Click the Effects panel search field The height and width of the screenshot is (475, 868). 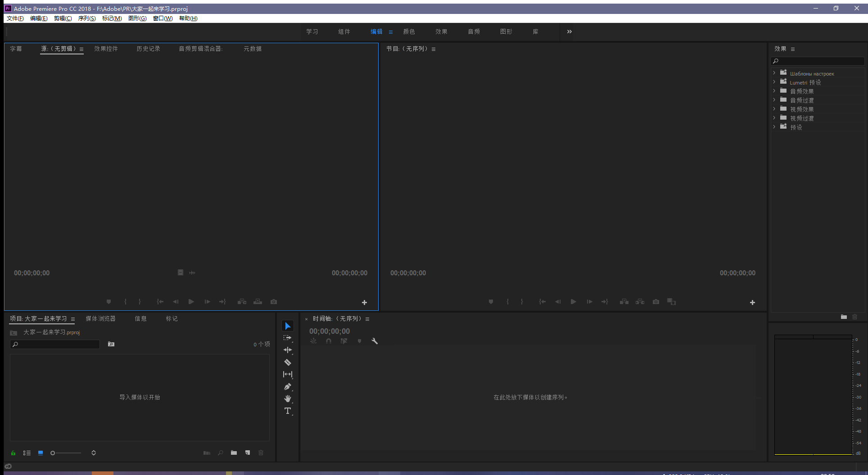818,61
